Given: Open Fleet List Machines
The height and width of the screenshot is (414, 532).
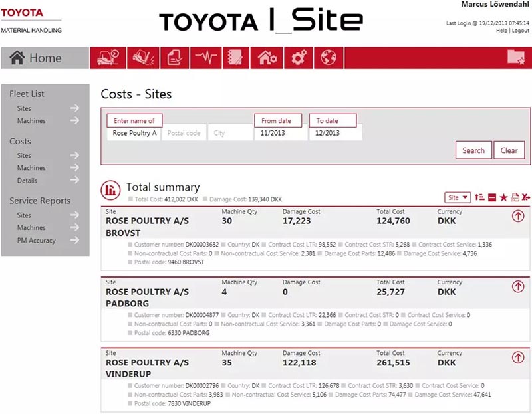Looking at the screenshot, I should [x=47, y=120].
